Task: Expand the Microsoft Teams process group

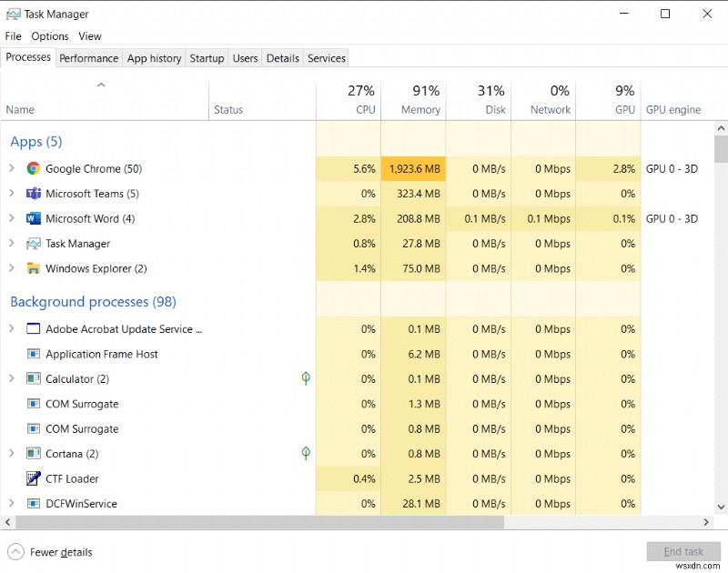Action: click(13, 193)
